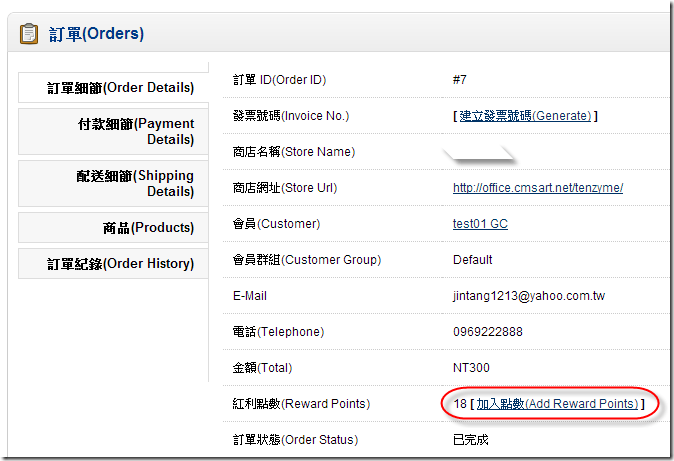Click the telephone number 0969222888
Screen dimensions: 674x461
[488, 332]
